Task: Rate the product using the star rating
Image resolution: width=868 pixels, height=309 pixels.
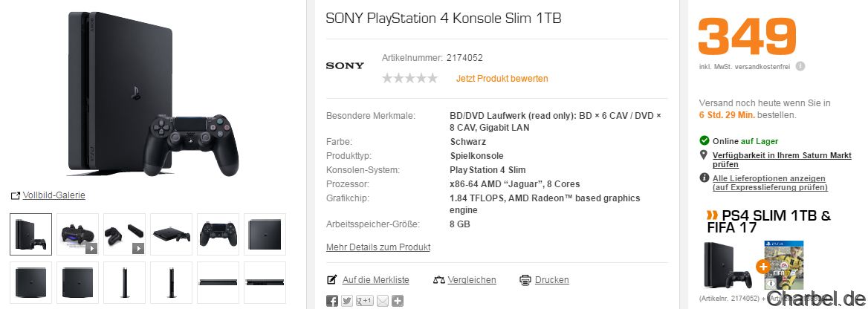Action: [x=409, y=78]
